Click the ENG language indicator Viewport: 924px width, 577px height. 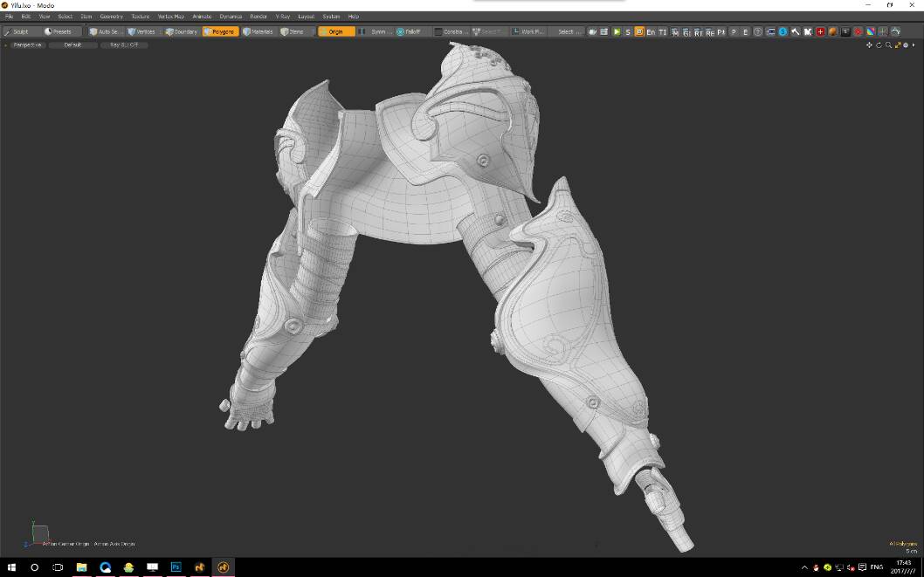click(876, 567)
